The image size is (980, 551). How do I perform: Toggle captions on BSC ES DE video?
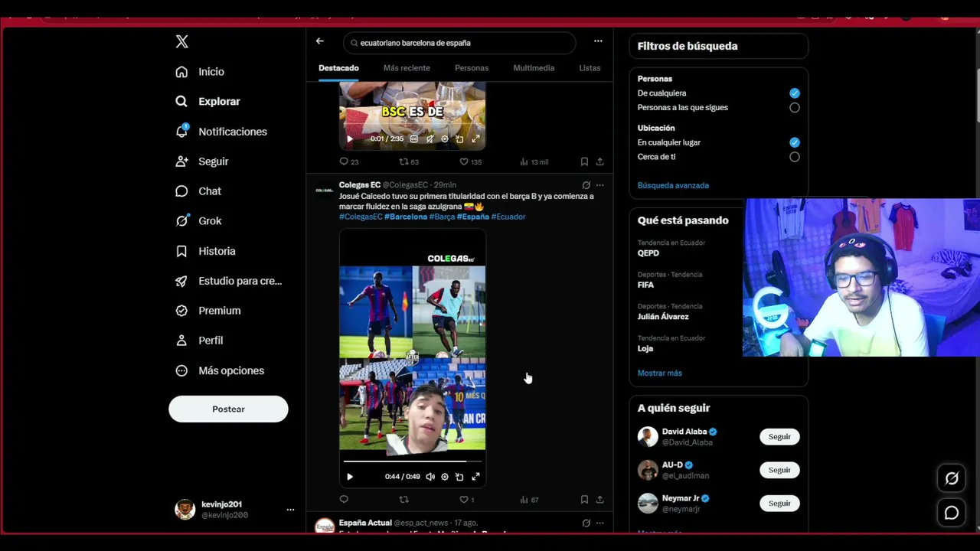click(x=414, y=139)
